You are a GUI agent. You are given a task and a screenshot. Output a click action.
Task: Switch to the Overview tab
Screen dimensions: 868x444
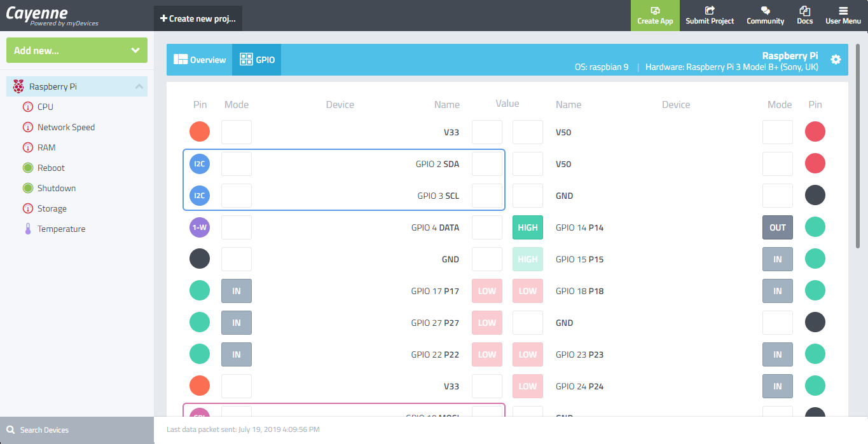(200, 60)
